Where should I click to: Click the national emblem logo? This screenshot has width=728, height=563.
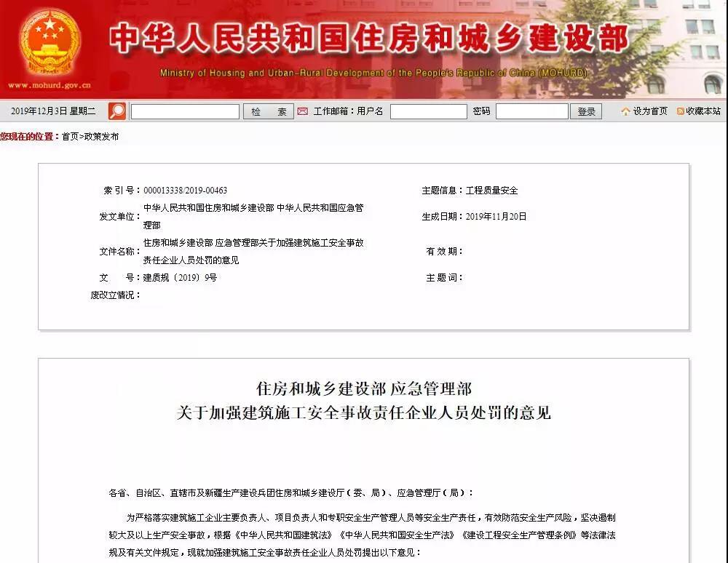click(50, 43)
